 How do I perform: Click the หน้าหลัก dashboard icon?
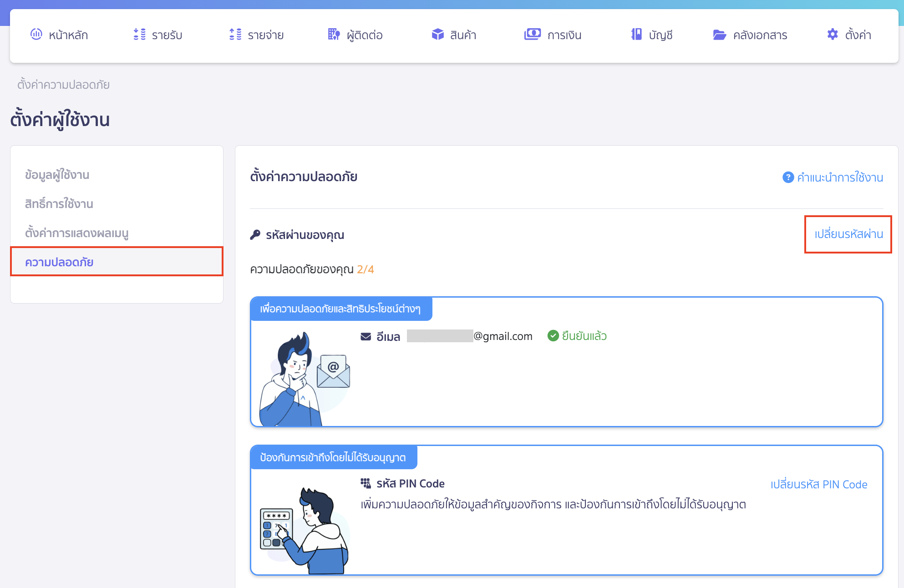point(36,34)
